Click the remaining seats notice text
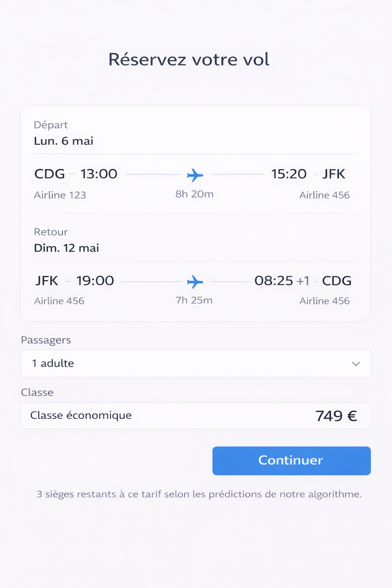The image size is (392, 588). pos(199,494)
